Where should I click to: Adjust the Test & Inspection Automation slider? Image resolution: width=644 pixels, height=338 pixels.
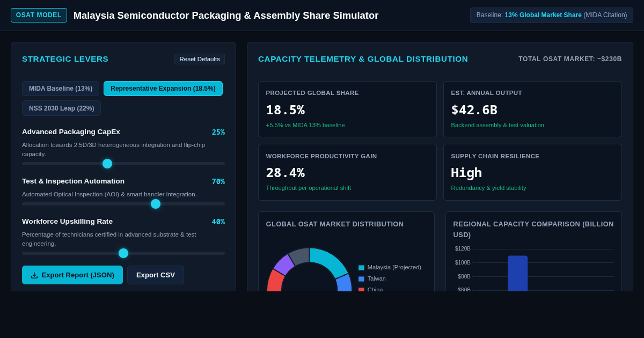coord(123,204)
